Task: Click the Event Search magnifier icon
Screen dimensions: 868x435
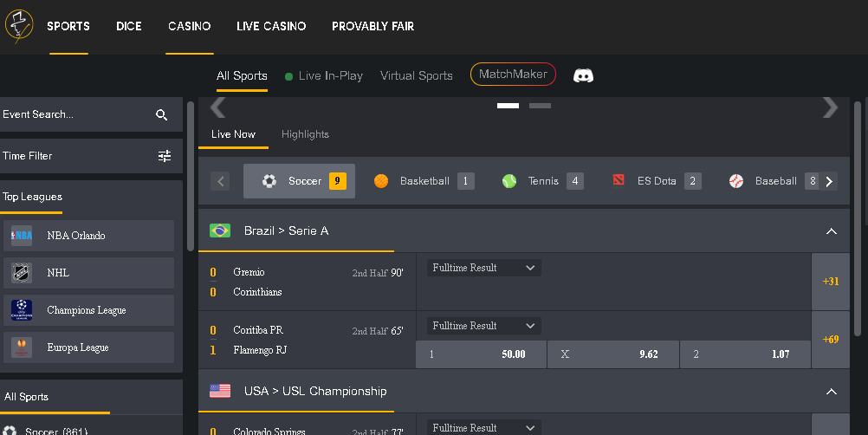Action: (x=162, y=114)
